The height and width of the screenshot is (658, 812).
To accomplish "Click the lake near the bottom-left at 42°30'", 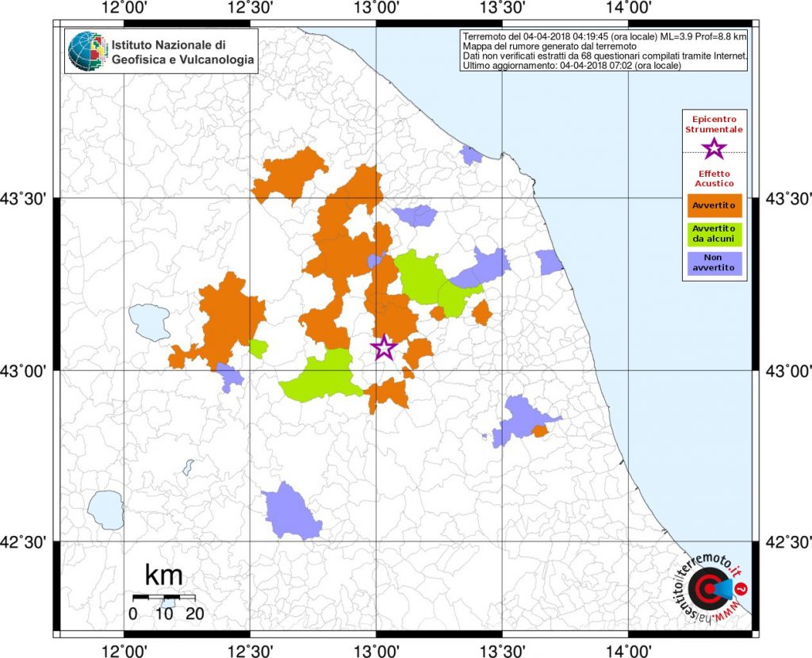I will [106, 510].
